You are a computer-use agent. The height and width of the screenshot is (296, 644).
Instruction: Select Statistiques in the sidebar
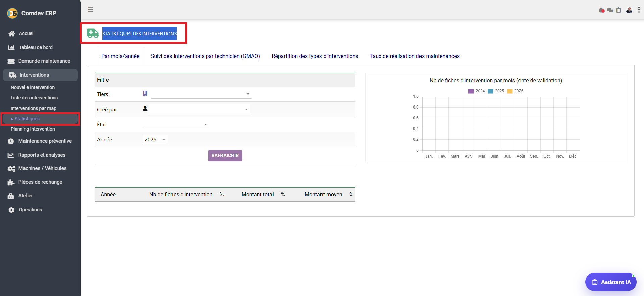tap(40, 119)
